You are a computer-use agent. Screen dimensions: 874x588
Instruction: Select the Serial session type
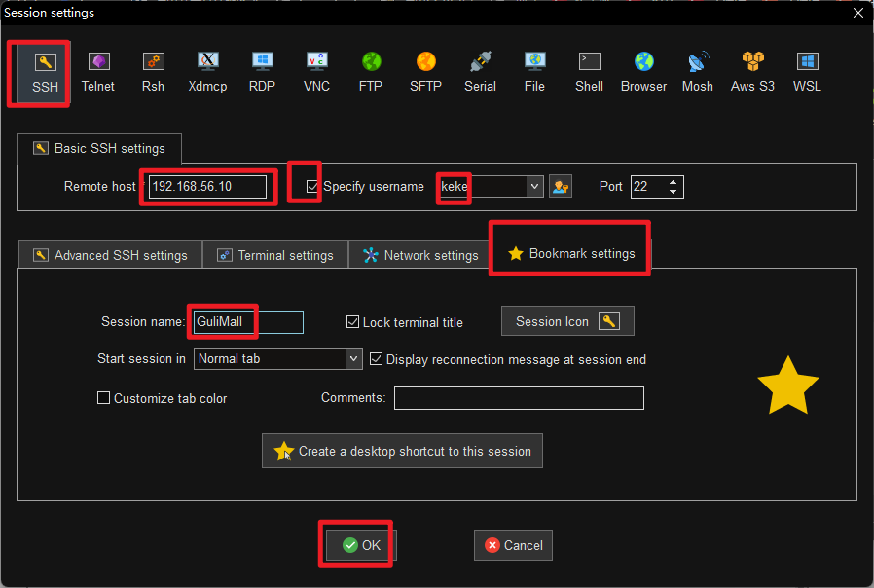click(x=481, y=73)
